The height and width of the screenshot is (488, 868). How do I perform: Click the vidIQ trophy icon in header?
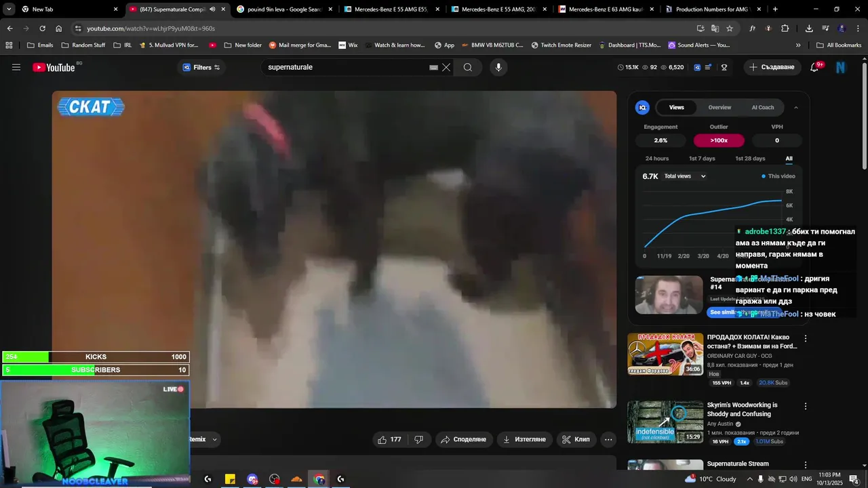(724, 67)
